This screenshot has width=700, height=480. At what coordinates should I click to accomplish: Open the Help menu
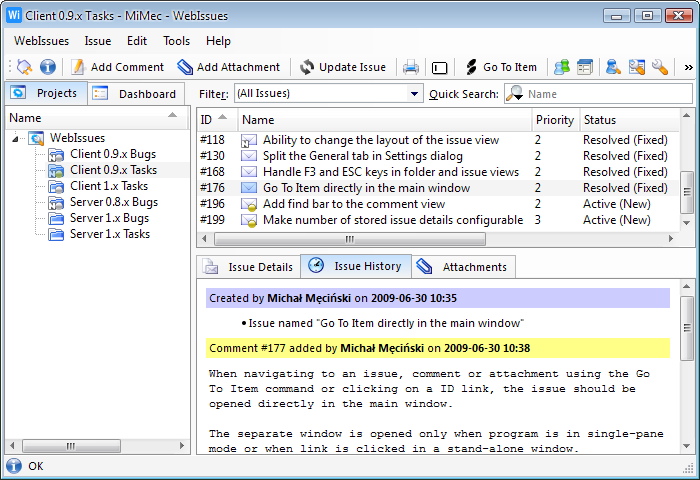(218, 41)
